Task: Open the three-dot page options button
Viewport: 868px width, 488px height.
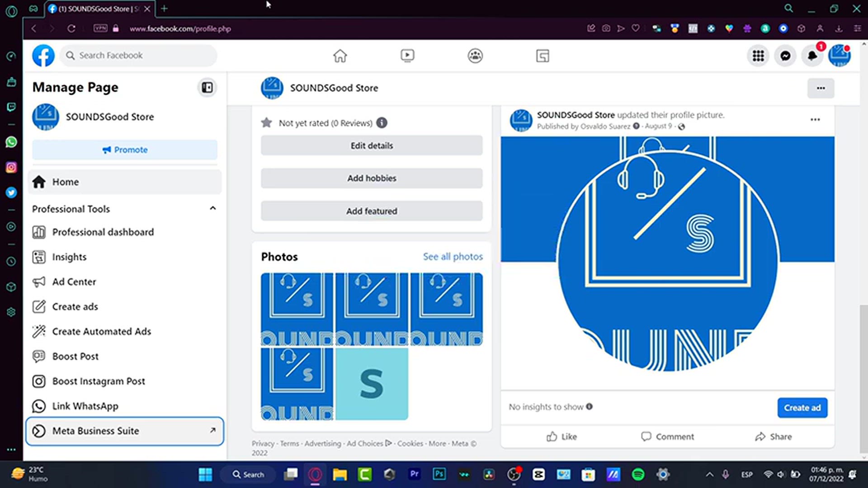Action: click(821, 88)
